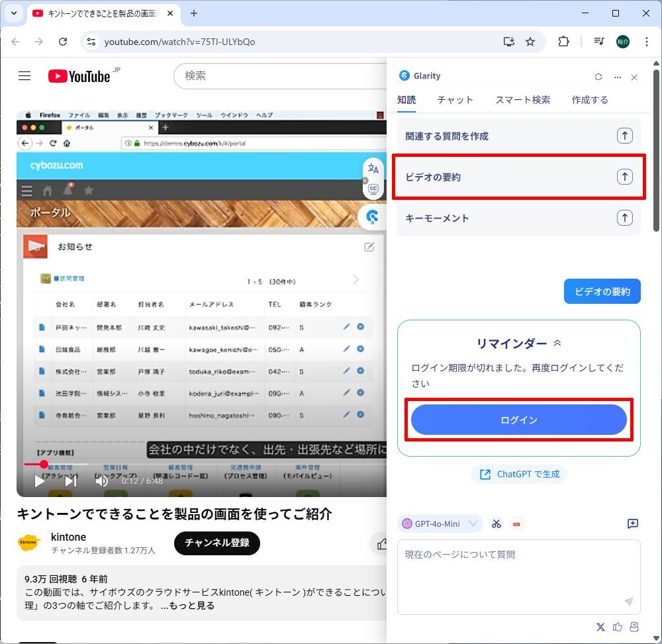Switch to the チャット tab

coord(455,100)
